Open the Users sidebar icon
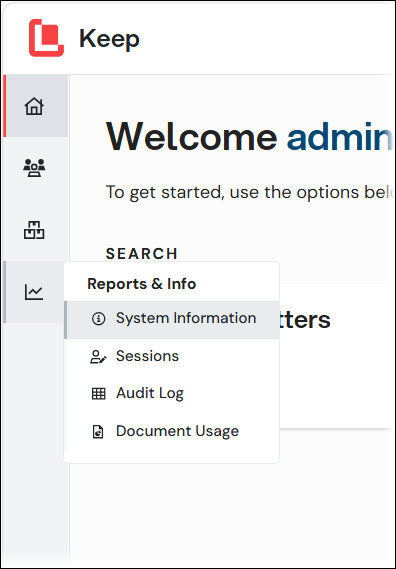This screenshot has width=396, height=569. (x=34, y=168)
